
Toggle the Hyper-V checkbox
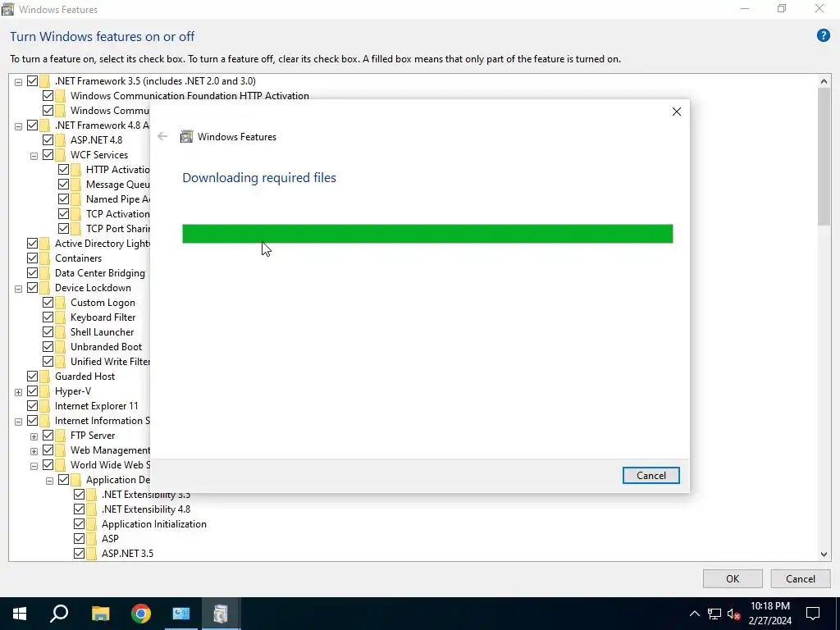click(x=32, y=391)
